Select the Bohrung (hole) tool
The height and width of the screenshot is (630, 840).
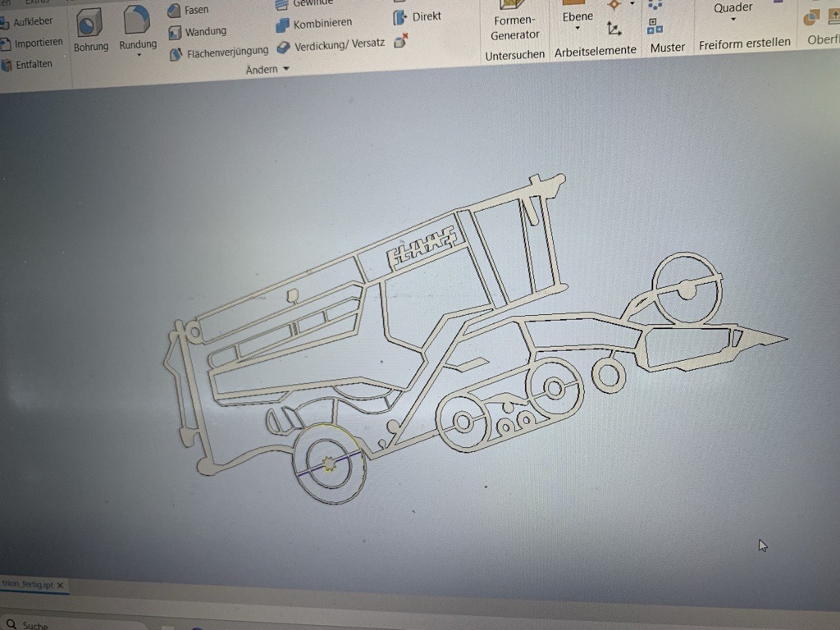pos(90,31)
